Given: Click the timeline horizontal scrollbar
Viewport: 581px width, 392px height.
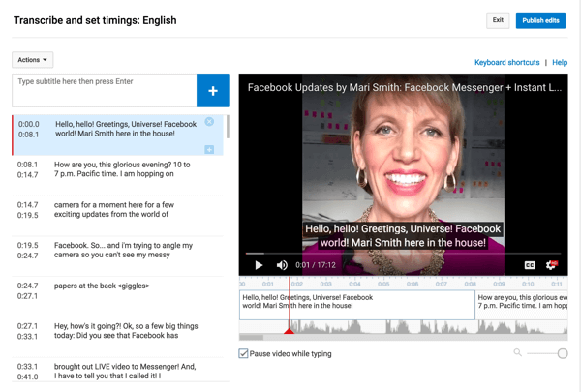Looking at the screenshot, I should click(x=251, y=337).
